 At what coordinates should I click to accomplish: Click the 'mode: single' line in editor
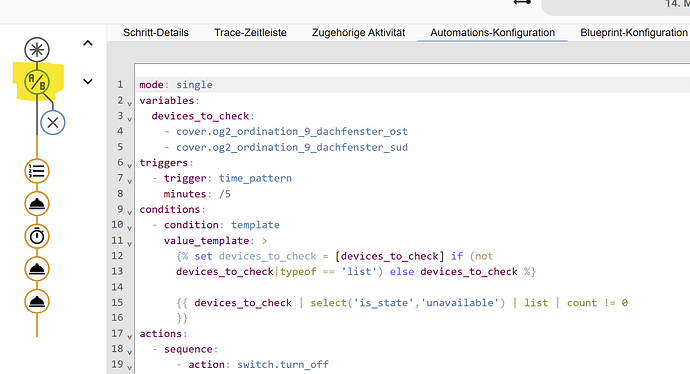176,84
